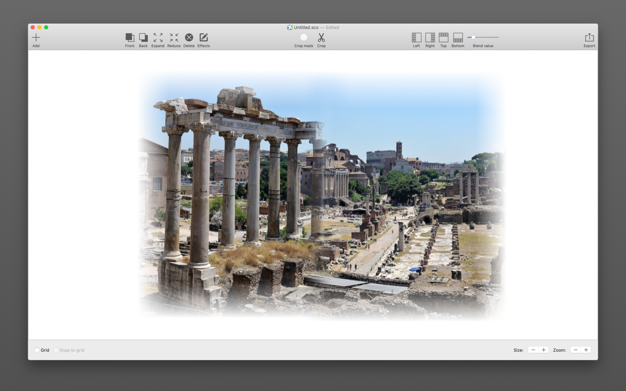Decrease Size with minus button
The width and height of the screenshot is (626, 391).
533,350
